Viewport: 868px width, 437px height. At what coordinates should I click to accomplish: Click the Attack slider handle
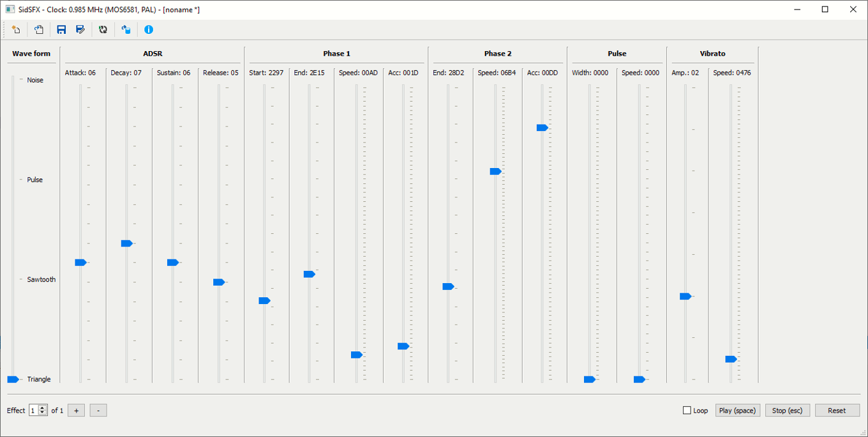(x=80, y=263)
